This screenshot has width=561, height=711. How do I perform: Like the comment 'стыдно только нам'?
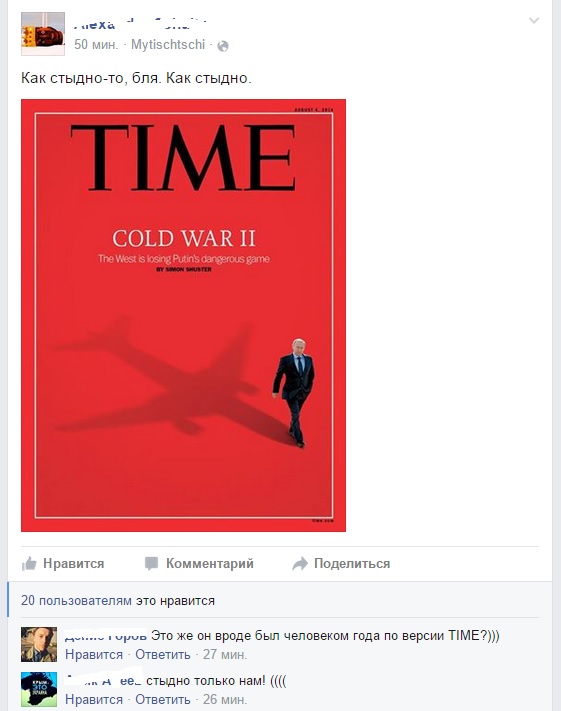click(94, 699)
